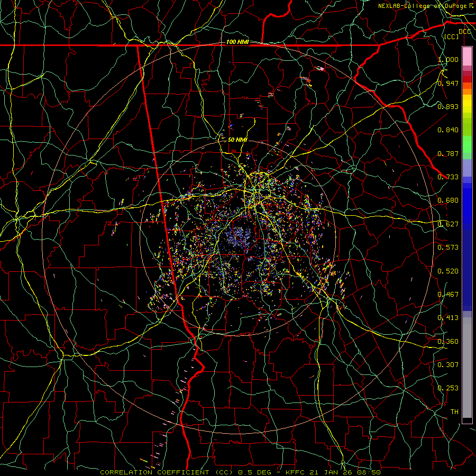Click the KFFC radar site identifier
Screen dimensions: 476x476
click(x=295, y=472)
